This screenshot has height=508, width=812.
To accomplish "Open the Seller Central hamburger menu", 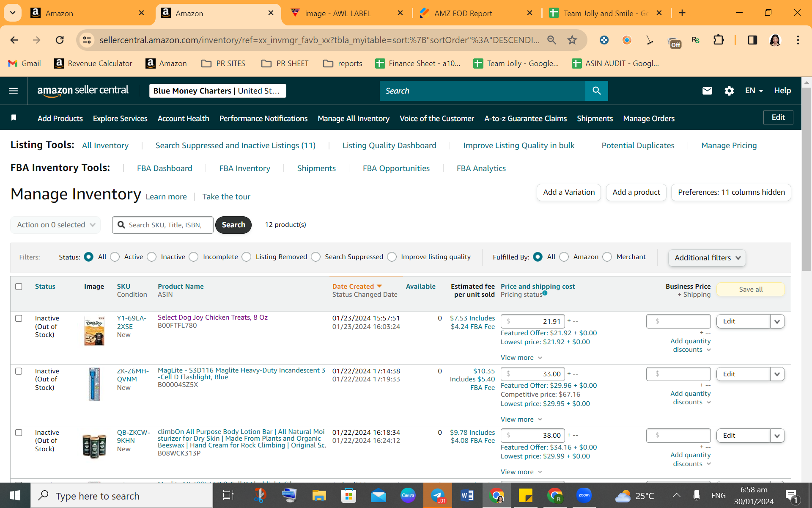I will click(x=14, y=91).
